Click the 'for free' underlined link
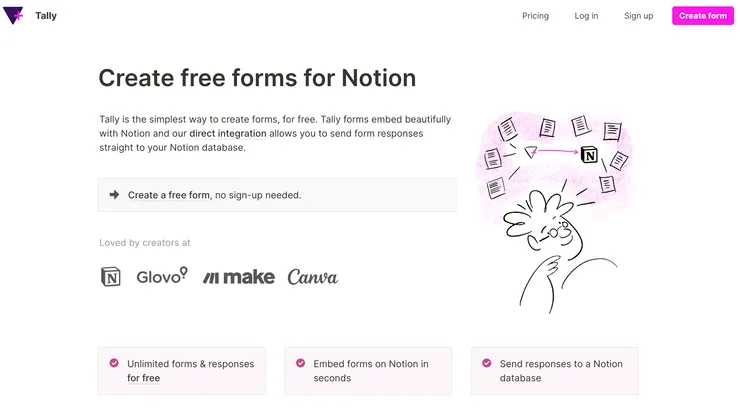The image size is (740, 409). pyautogui.click(x=143, y=378)
